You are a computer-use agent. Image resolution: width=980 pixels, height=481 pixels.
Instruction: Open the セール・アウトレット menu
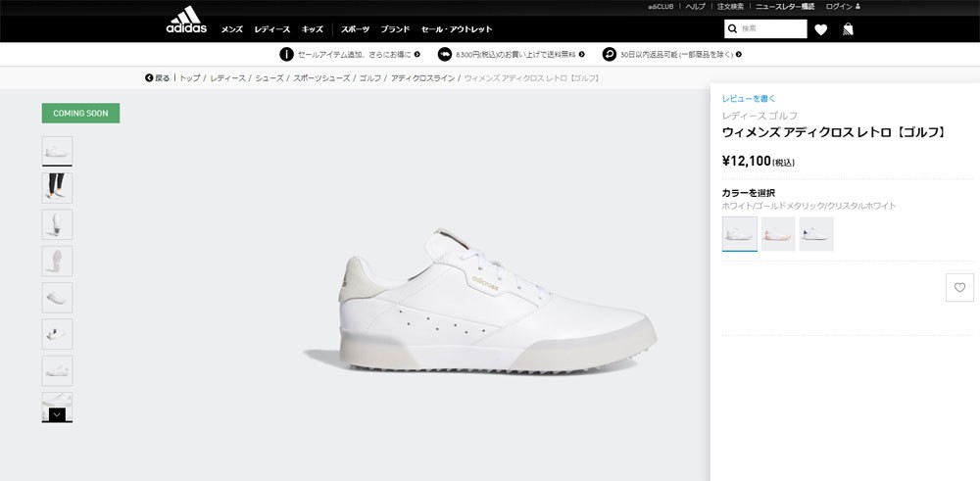[457, 29]
